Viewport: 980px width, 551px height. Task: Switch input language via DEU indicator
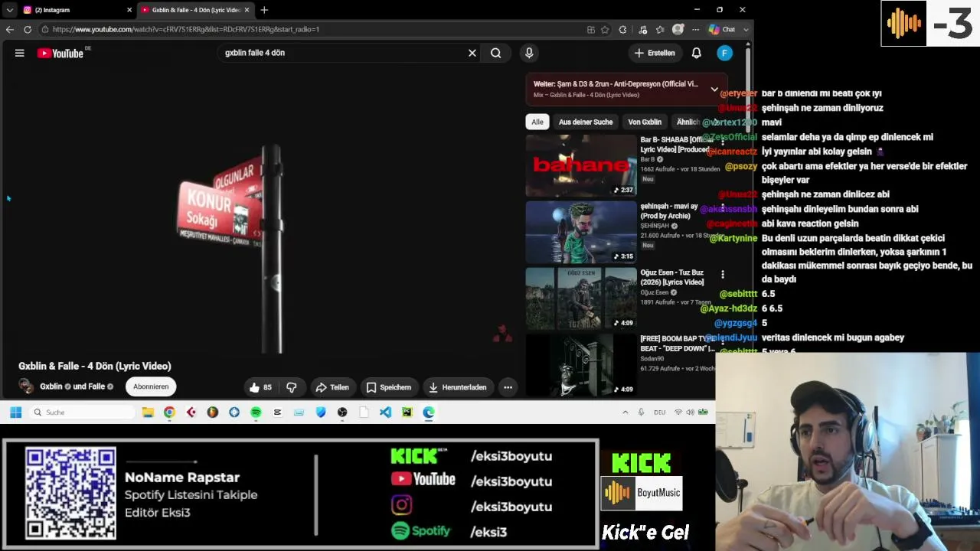tap(659, 412)
